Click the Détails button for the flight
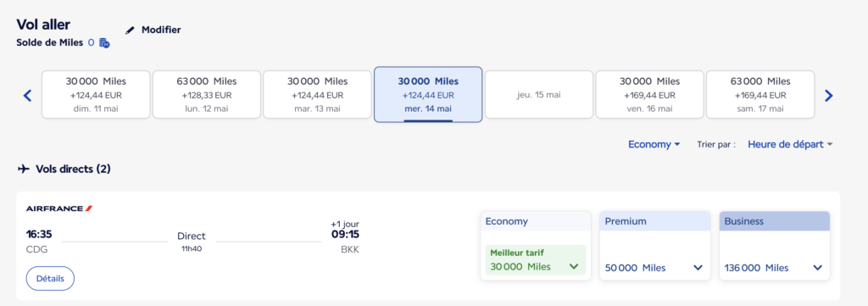Viewport: 868px width, 306px height. click(x=50, y=278)
